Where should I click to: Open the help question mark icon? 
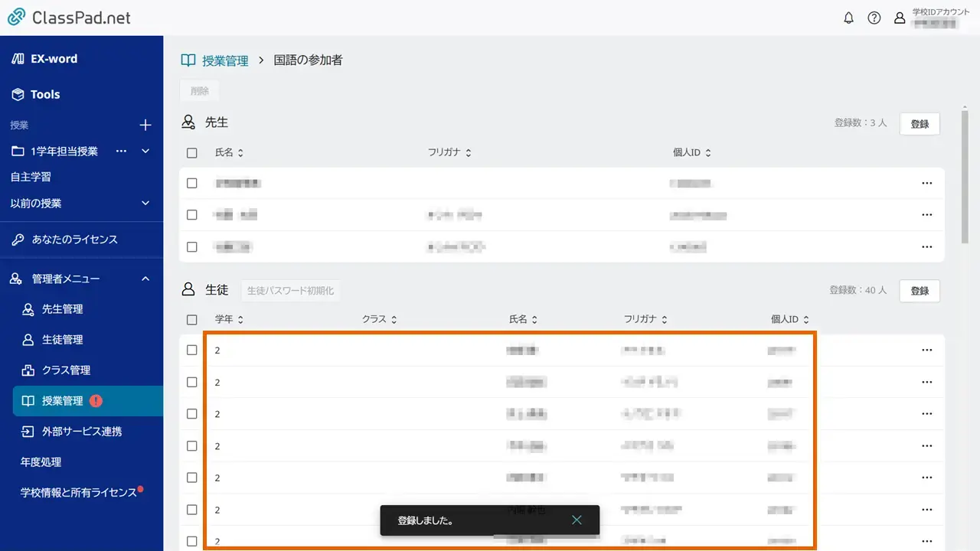pos(874,18)
